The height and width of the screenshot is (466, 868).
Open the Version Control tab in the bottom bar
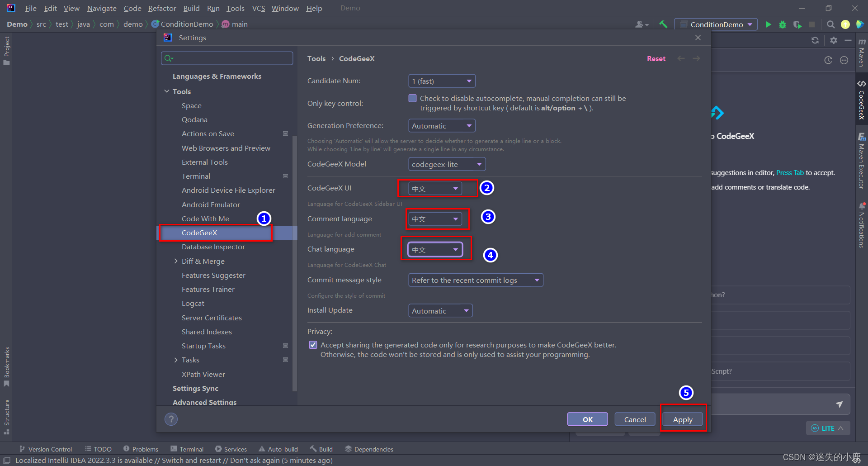click(46, 449)
